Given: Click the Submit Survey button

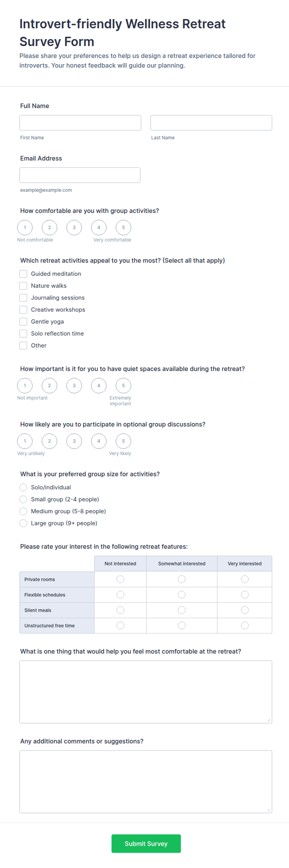Looking at the screenshot, I should 146,843.
